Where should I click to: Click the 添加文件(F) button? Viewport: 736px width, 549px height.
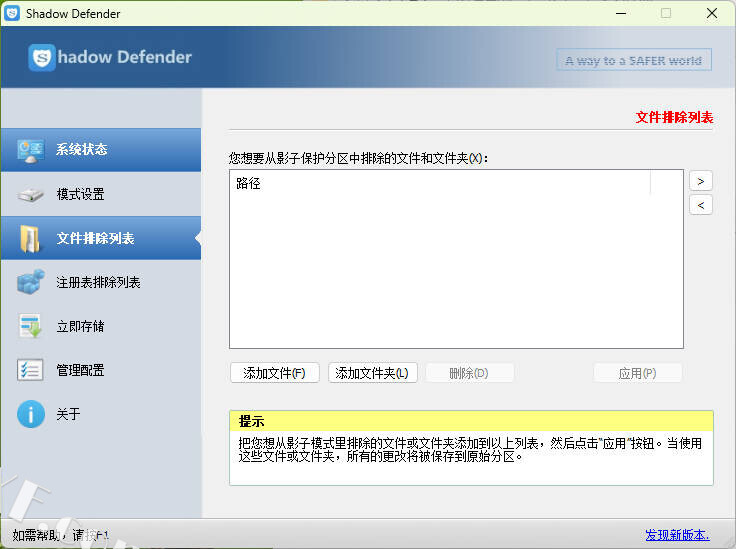click(x=275, y=373)
